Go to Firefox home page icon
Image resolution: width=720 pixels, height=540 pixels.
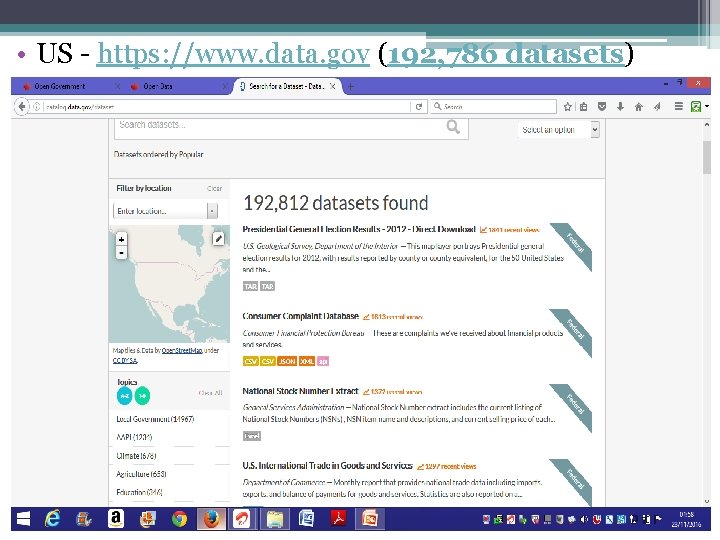click(639, 107)
